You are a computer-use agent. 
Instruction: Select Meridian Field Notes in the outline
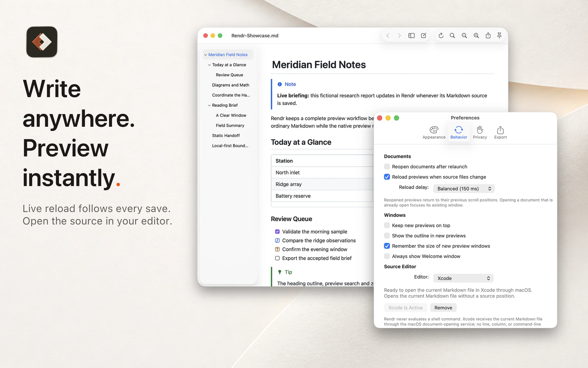coord(228,55)
